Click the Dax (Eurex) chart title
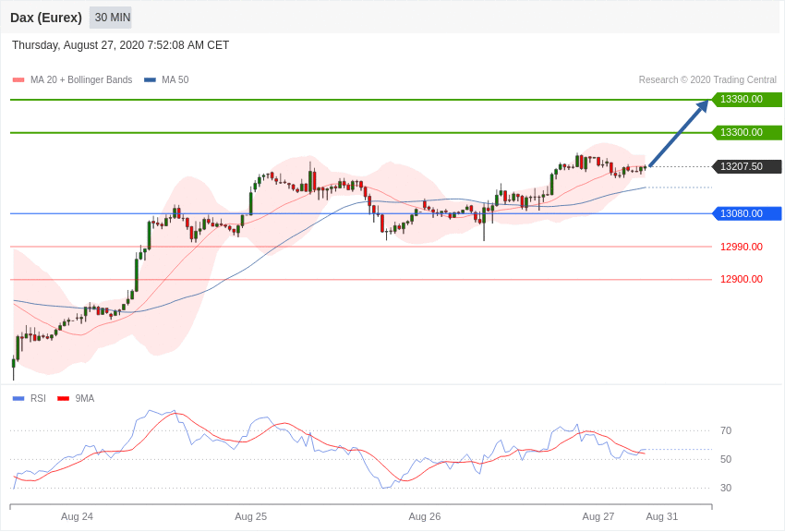785x532 pixels. click(x=46, y=18)
